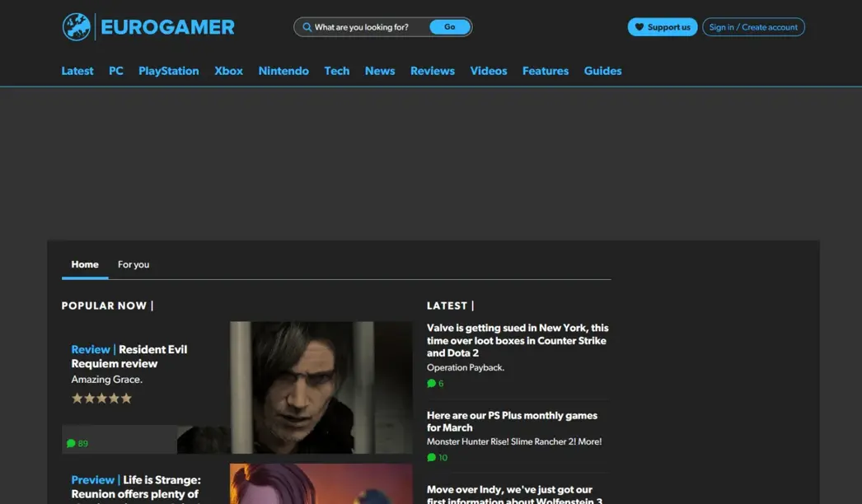Screen dimensions: 862x504
Task: Open comments bubble showing 89
Action: pos(77,444)
